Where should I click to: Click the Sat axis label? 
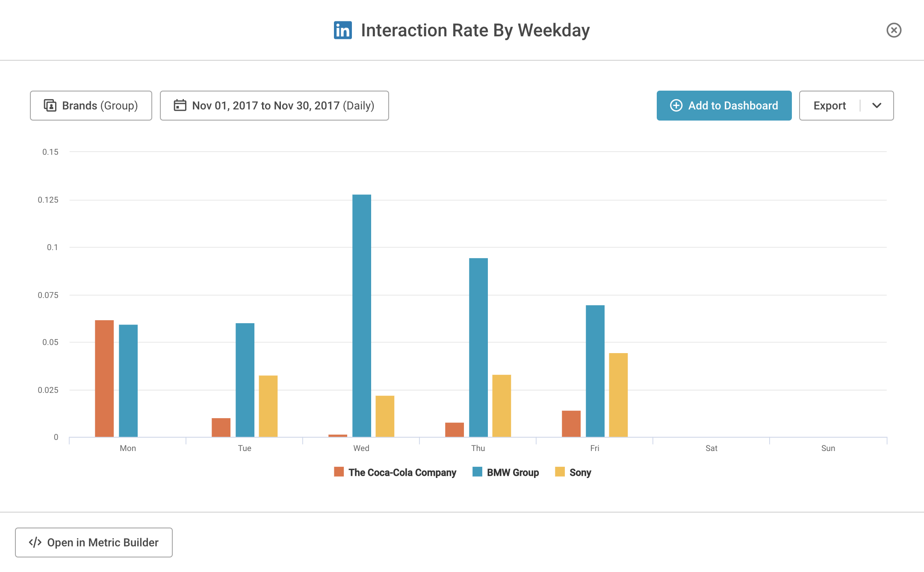pyautogui.click(x=711, y=448)
